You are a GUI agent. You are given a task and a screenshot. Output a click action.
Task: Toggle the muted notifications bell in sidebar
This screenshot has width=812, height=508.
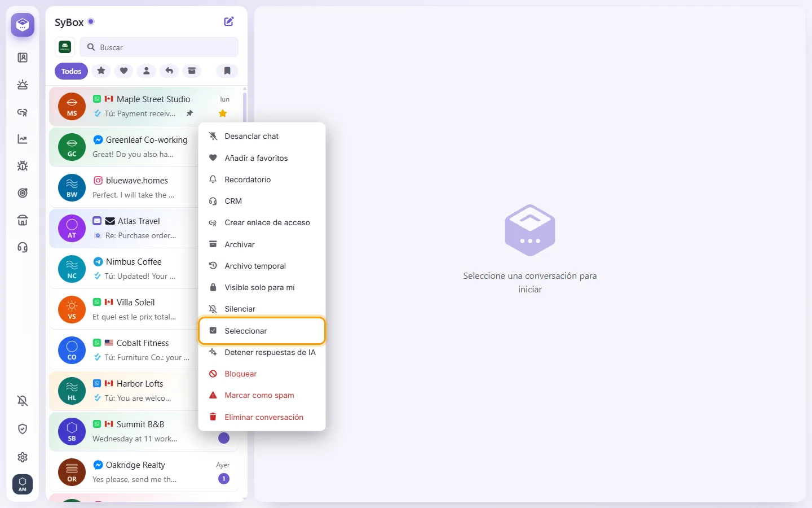click(23, 401)
